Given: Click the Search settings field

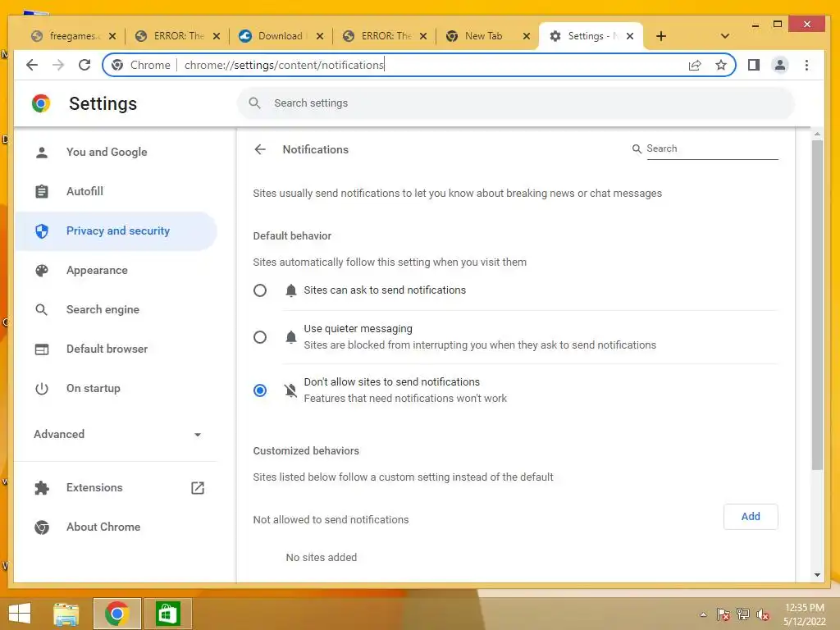Looking at the screenshot, I should coord(515,103).
